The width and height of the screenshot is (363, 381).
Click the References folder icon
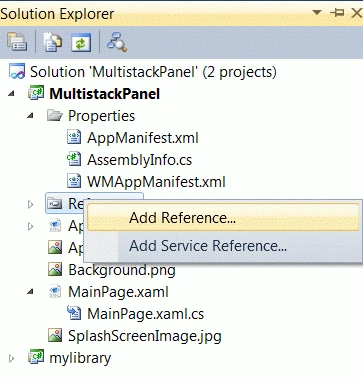[55, 203]
